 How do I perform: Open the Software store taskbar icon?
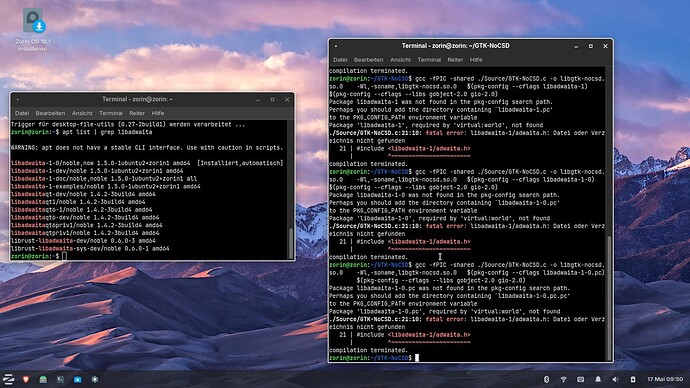point(43,379)
